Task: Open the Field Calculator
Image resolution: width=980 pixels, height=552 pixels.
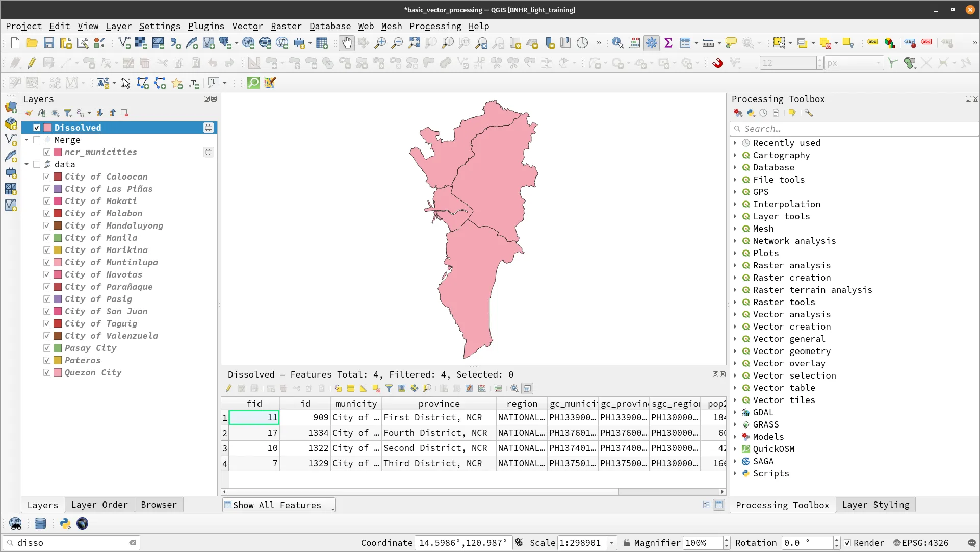Action: click(x=634, y=43)
